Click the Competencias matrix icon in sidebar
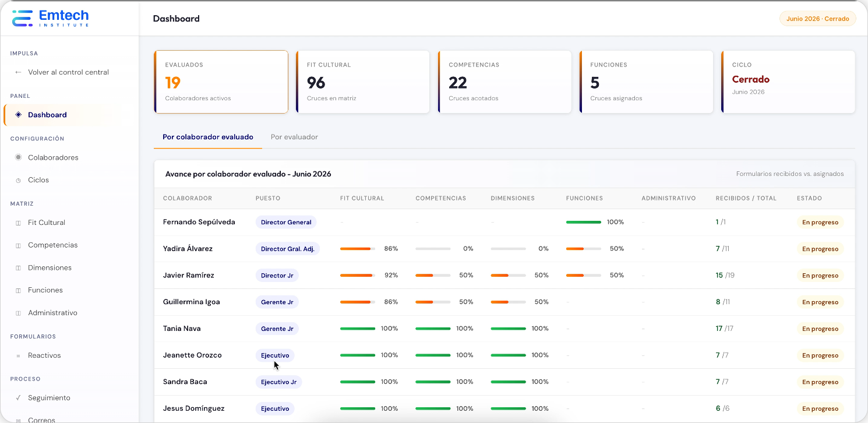The image size is (868, 423). coord(18,245)
